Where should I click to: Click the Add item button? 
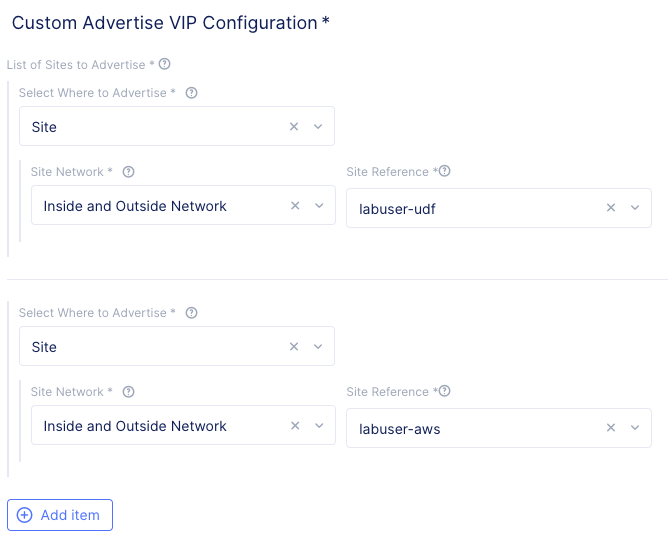click(60, 515)
